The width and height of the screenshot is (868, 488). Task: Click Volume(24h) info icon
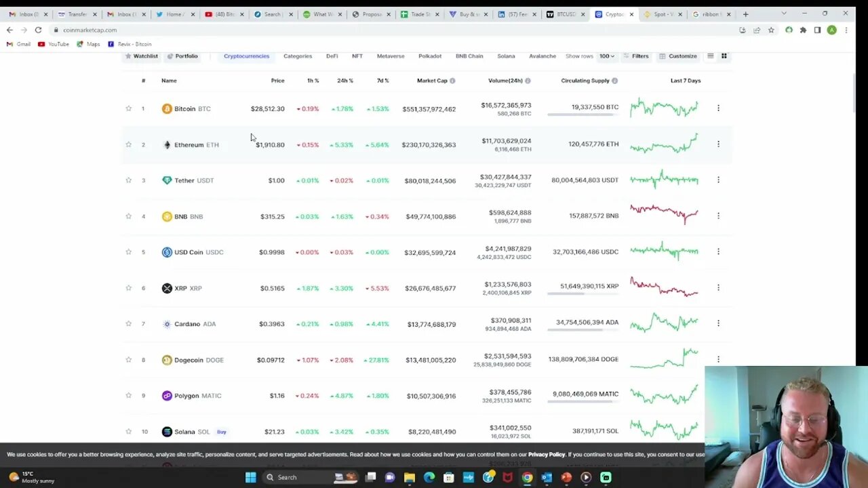pyautogui.click(x=528, y=81)
